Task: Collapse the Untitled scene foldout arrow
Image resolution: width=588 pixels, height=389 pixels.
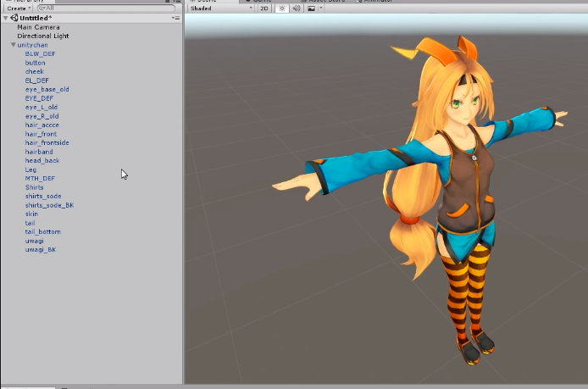Action: (x=6, y=18)
